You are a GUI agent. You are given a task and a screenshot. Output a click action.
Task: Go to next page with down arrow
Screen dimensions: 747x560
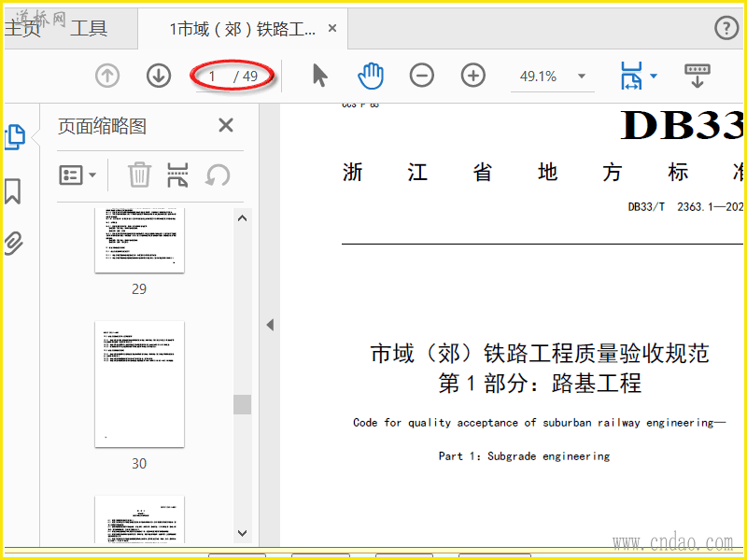[x=159, y=77]
